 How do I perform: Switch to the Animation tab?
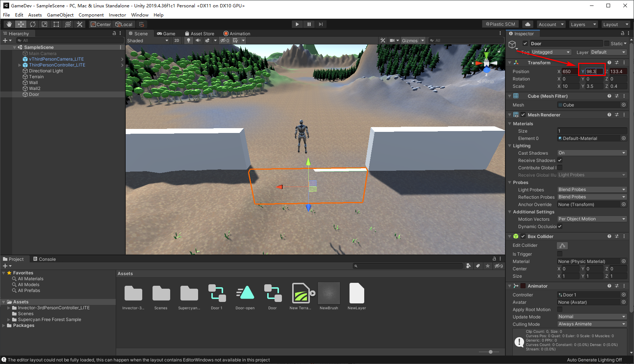(237, 33)
